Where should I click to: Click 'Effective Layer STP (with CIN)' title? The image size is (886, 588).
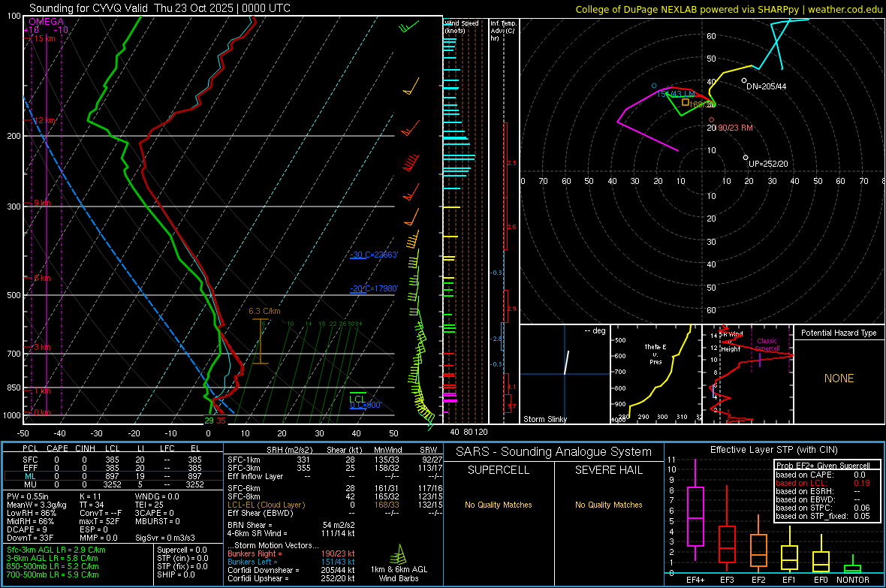click(x=773, y=450)
